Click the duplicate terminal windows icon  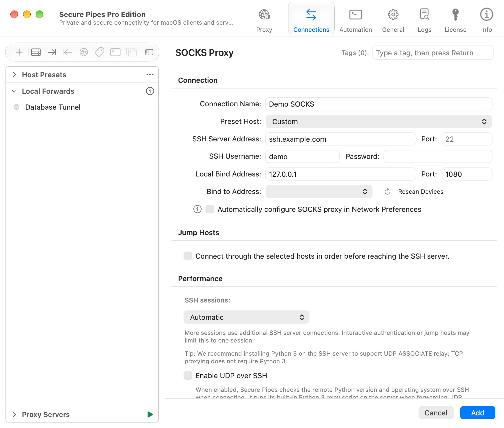pyautogui.click(x=131, y=52)
